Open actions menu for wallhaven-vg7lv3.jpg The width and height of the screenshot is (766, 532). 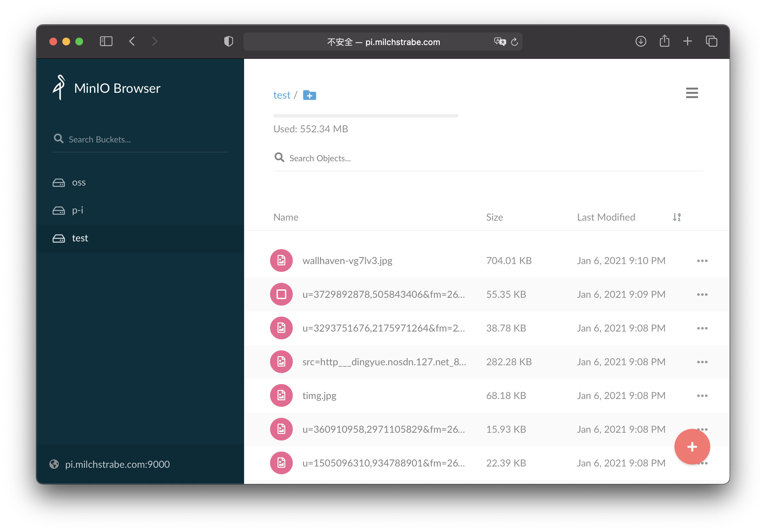tap(702, 261)
